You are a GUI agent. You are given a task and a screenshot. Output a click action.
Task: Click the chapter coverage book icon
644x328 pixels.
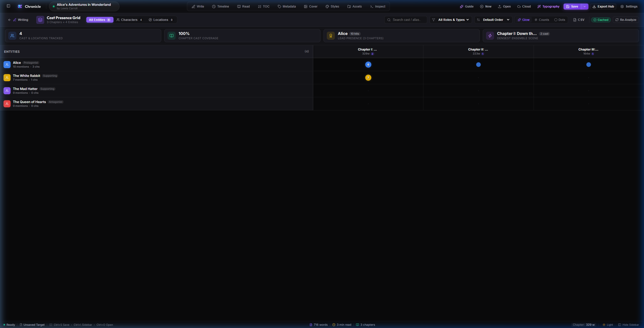172,36
